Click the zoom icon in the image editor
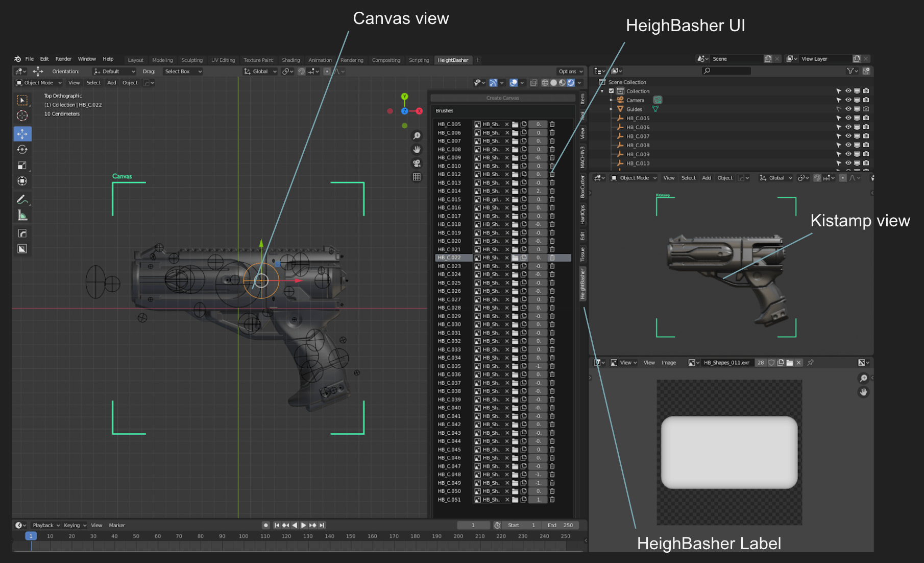 [x=863, y=379]
